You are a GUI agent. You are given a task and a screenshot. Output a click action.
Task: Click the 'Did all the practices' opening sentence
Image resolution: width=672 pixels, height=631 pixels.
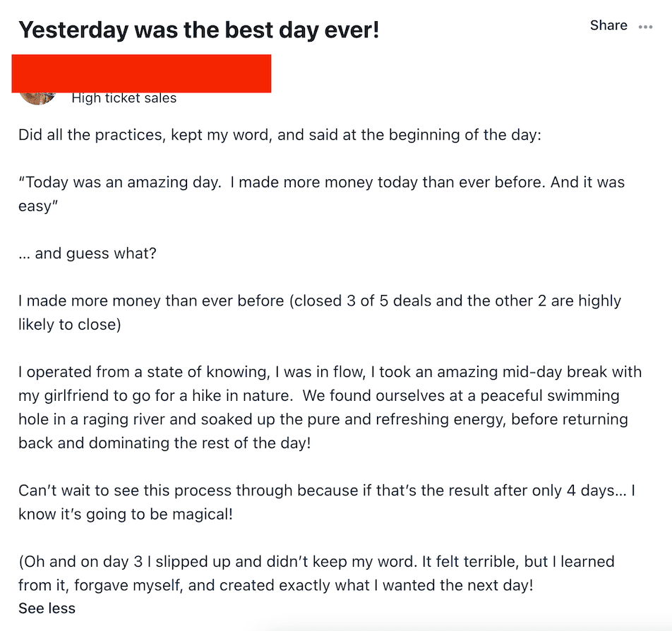(280, 135)
